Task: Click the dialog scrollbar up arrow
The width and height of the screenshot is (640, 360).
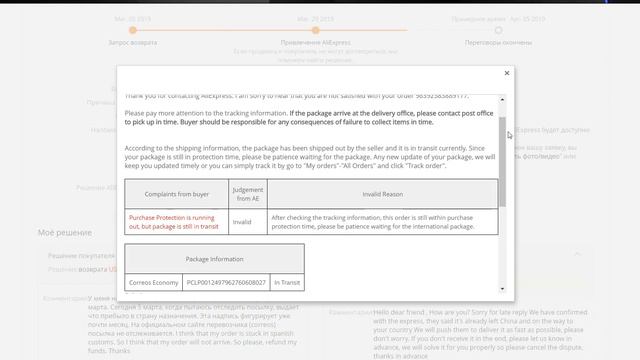Action: [x=502, y=99]
